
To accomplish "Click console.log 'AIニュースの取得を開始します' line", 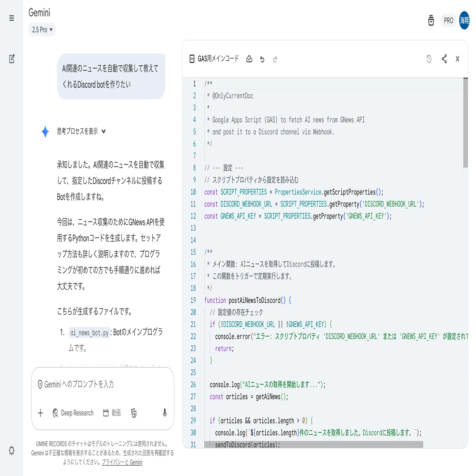I will point(267,385).
